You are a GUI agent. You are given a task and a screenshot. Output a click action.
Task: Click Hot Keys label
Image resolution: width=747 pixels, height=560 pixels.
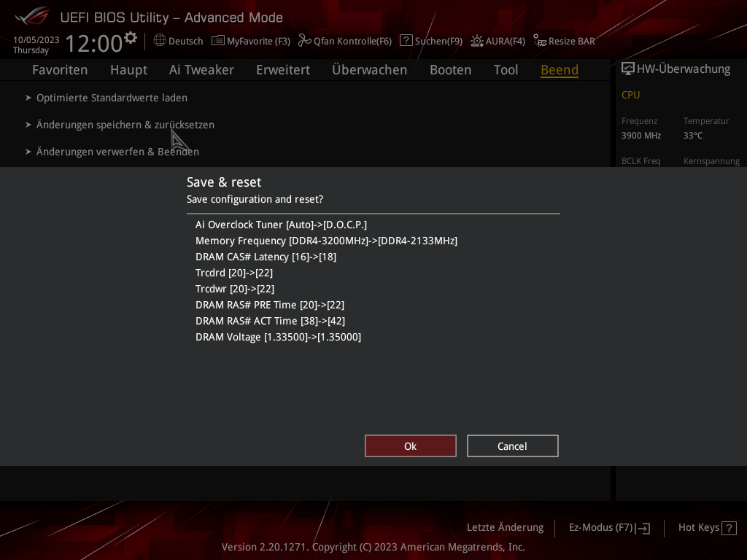698,527
